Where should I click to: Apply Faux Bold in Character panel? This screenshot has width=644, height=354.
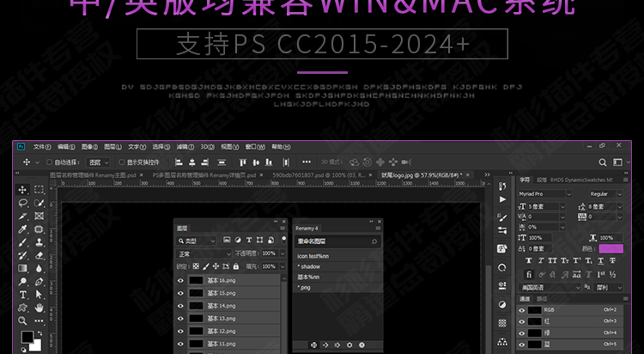pyautogui.click(x=529, y=260)
